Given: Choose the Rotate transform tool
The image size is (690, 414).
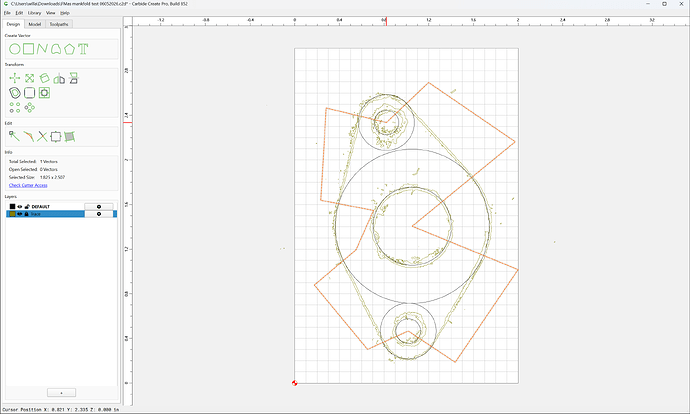Looking at the screenshot, I should click(44, 78).
